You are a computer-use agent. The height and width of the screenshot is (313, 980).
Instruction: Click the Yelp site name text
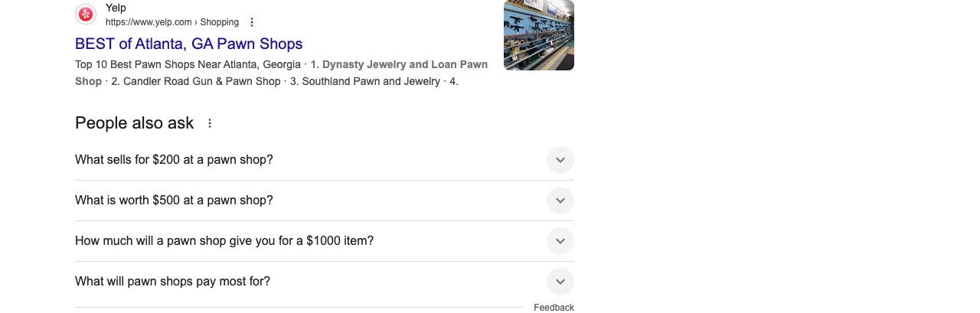pyautogui.click(x=116, y=8)
